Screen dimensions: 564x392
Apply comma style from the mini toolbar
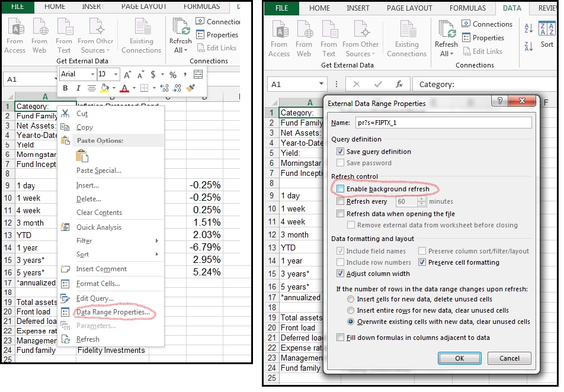coord(185,75)
